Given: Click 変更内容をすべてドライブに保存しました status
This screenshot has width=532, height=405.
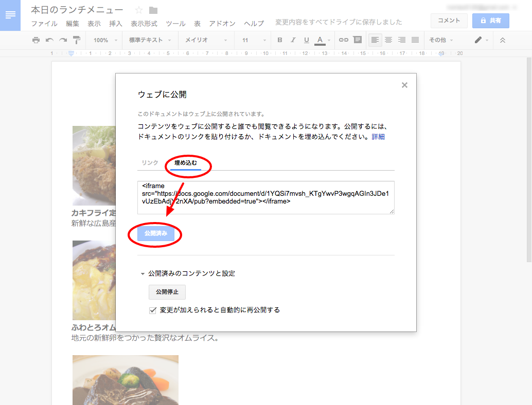Looking at the screenshot, I should tap(338, 22).
